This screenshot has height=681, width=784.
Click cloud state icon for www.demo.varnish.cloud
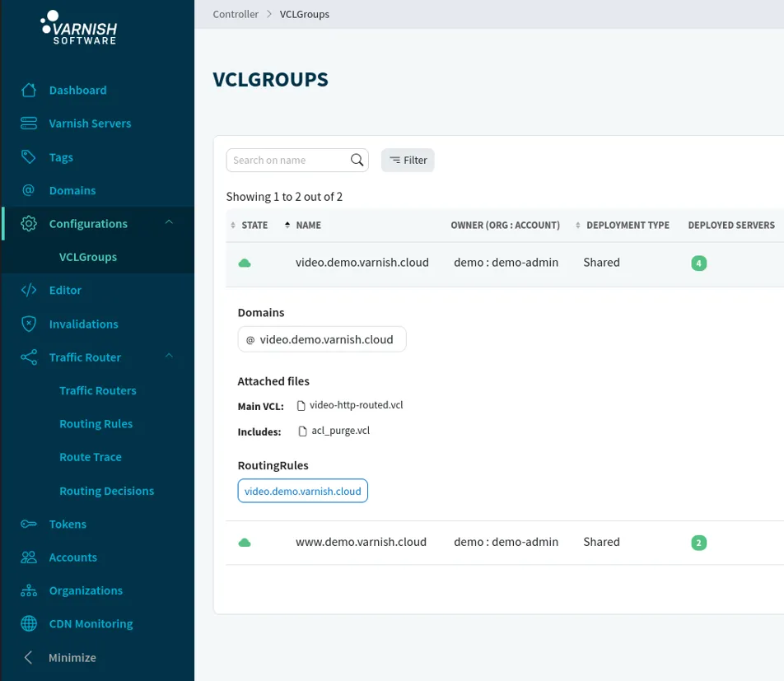coord(245,543)
